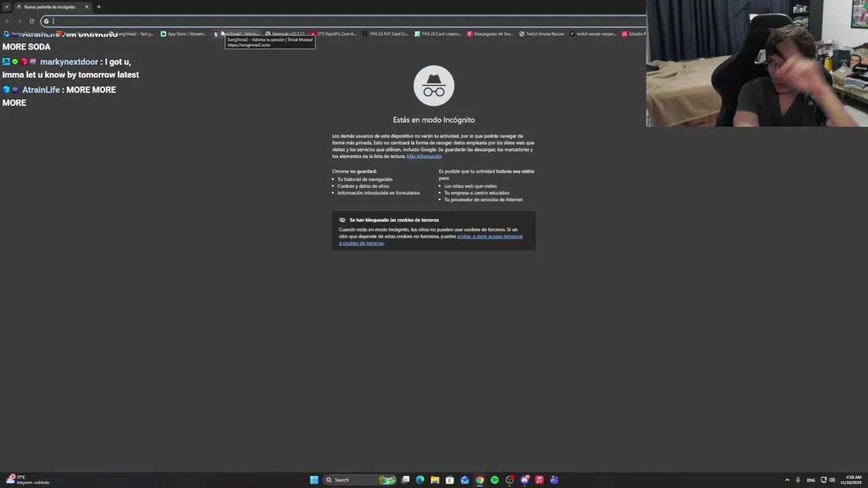Open the Razo97s Zest bookmark

pos(334,34)
